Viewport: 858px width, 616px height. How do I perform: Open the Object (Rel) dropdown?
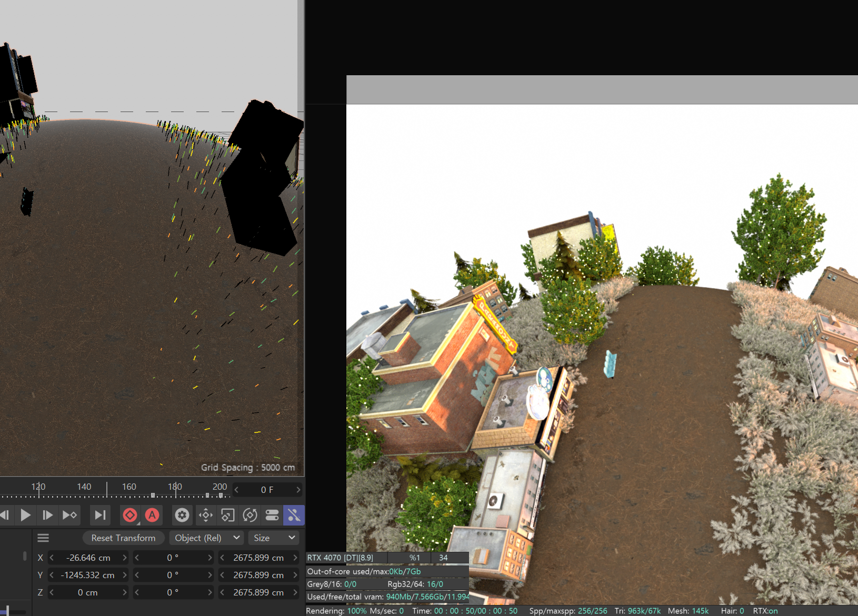pos(207,538)
